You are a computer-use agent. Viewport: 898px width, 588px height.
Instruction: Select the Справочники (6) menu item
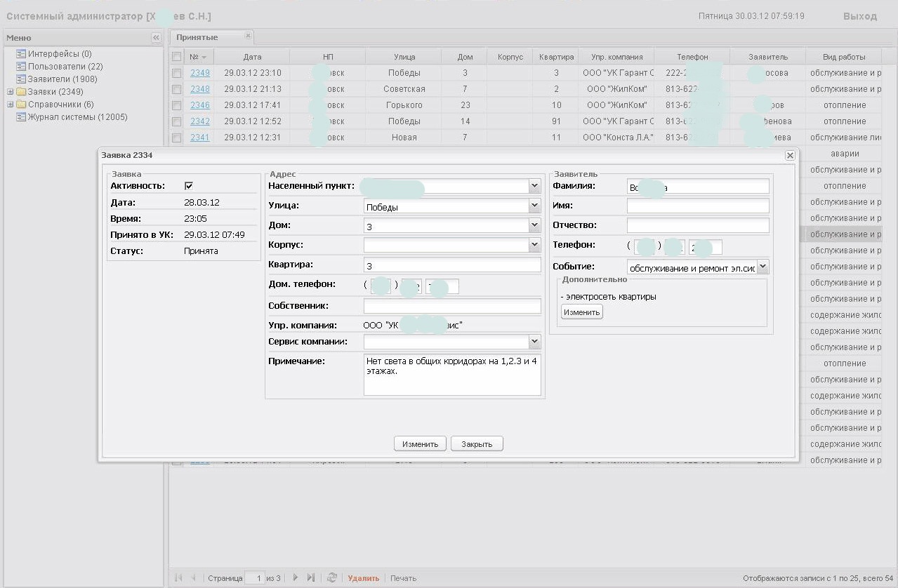pyautogui.click(x=61, y=105)
